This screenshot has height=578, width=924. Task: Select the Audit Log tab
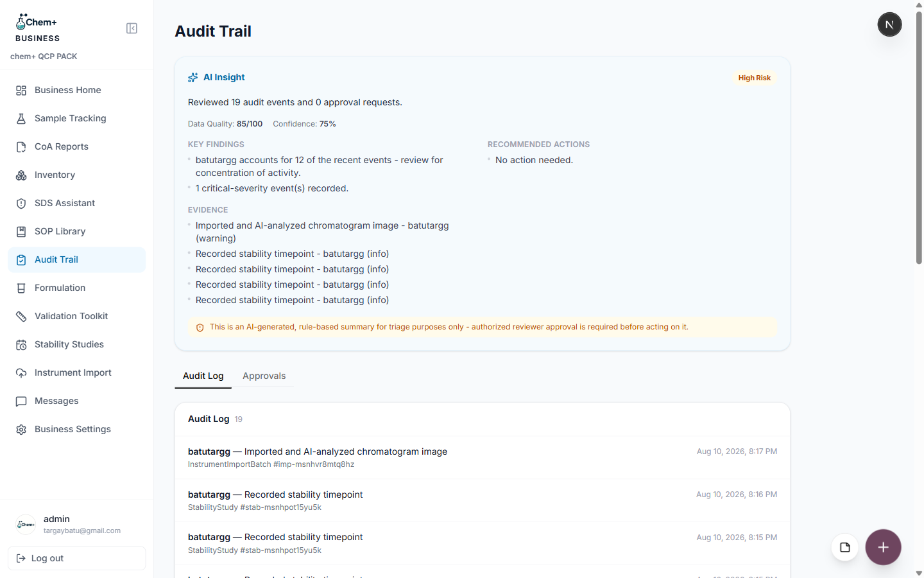click(203, 376)
